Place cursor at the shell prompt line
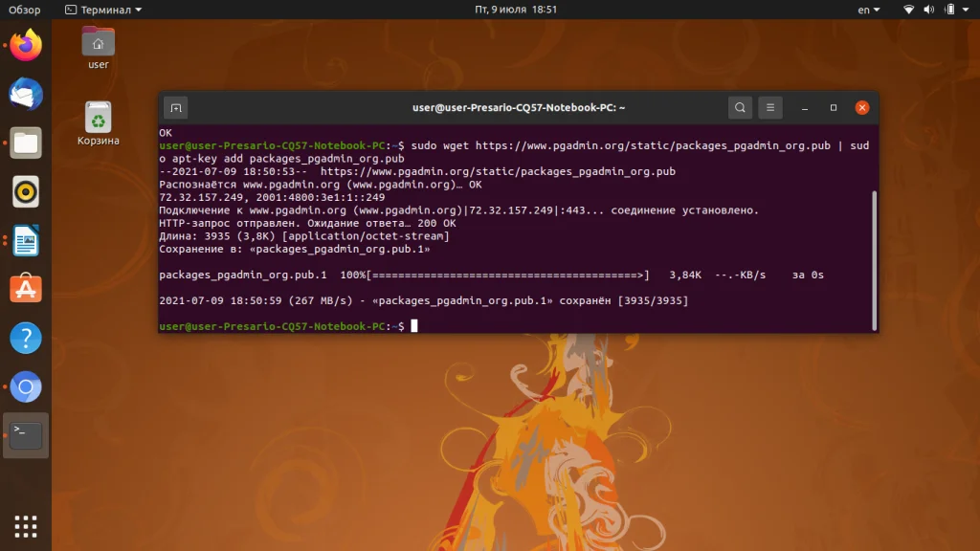The width and height of the screenshot is (980, 551). coord(414,325)
